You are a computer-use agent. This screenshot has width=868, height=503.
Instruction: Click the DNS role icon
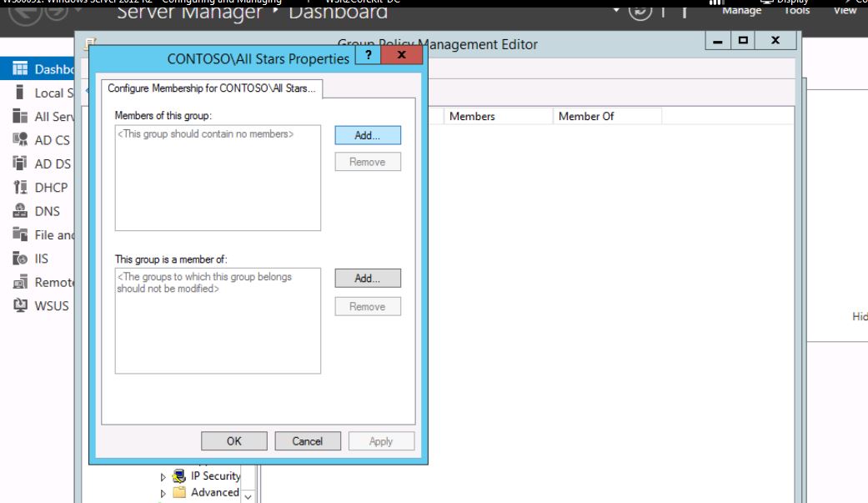click(x=21, y=211)
